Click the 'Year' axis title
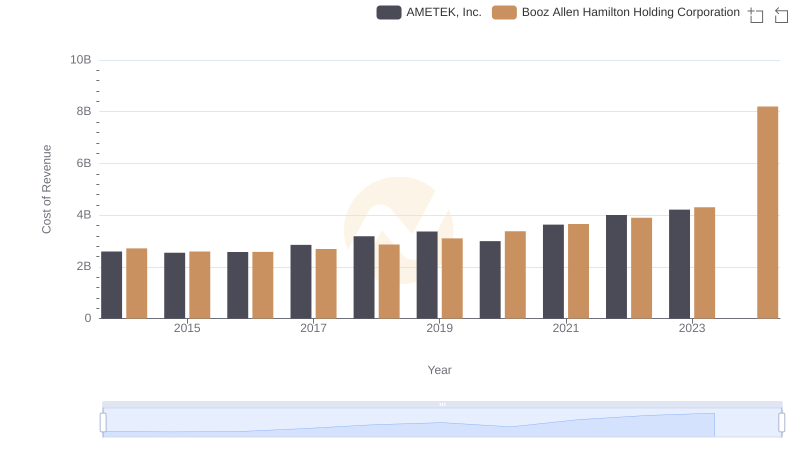This screenshot has height=461, width=800. [439, 370]
